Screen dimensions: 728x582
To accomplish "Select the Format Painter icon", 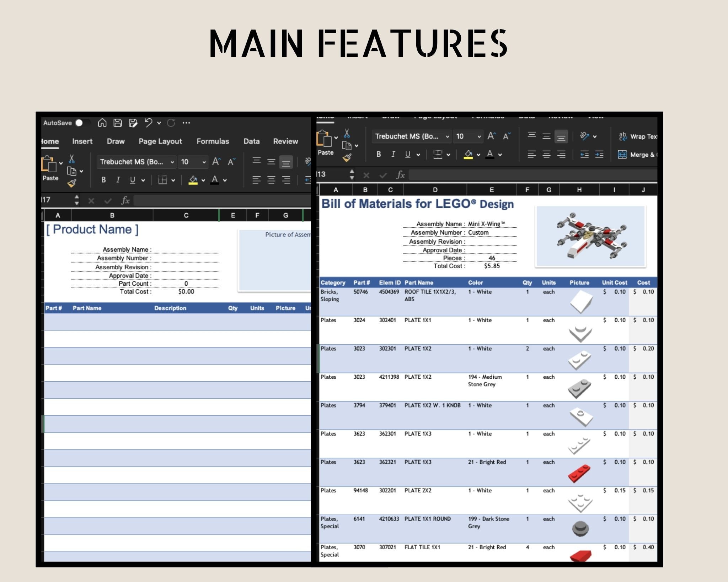I will pos(72,183).
